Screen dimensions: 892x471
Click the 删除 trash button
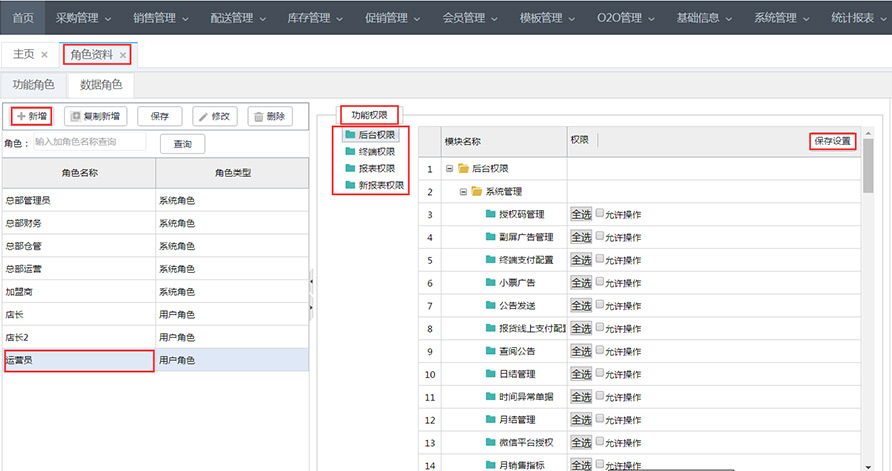click(270, 116)
